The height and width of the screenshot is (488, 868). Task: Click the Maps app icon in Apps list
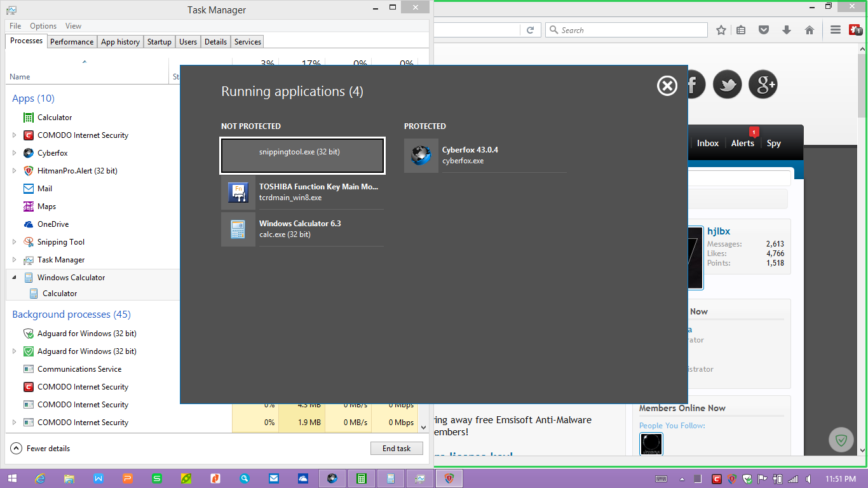(x=29, y=207)
